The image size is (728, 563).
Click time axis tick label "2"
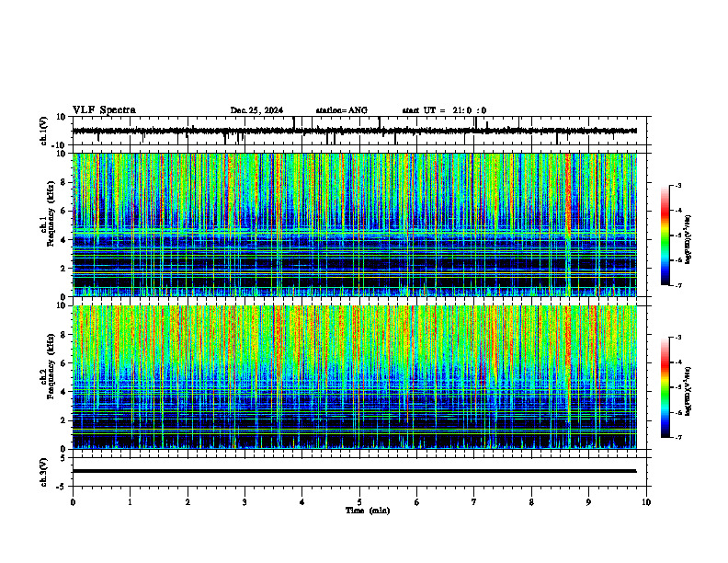point(188,502)
